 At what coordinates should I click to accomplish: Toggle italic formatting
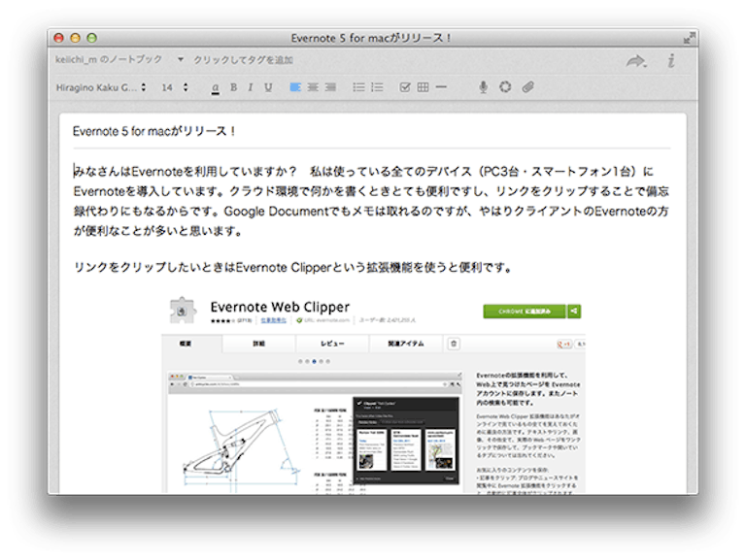(251, 87)
